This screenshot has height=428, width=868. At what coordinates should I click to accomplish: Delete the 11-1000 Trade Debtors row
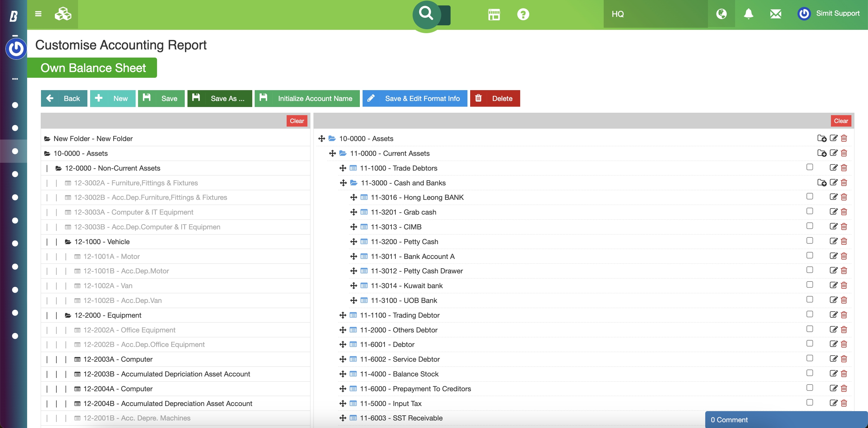844,168
